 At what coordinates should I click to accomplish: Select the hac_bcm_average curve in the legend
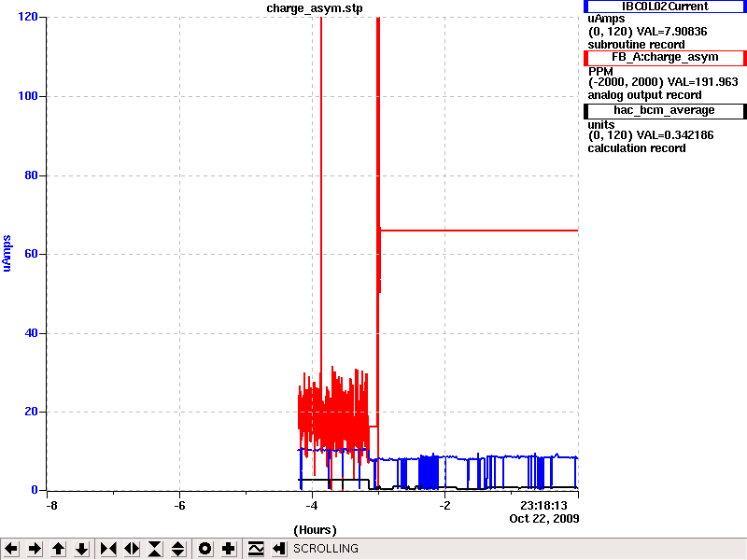point(665,110)
